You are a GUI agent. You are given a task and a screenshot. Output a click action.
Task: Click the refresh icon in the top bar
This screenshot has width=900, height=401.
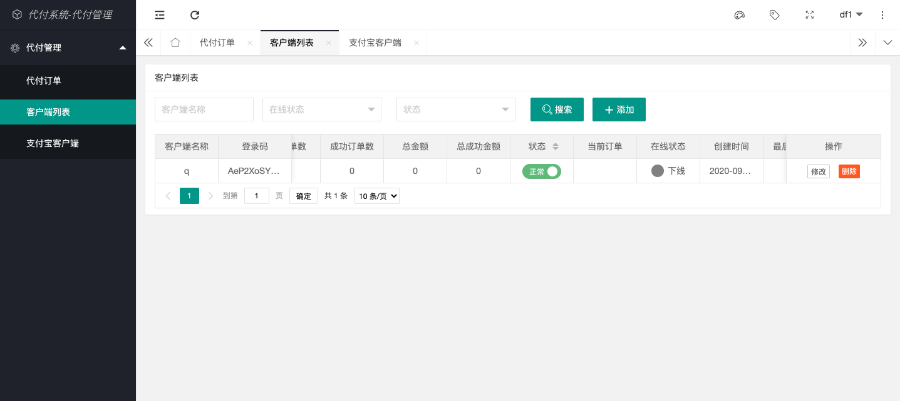(x=195, y=15)
